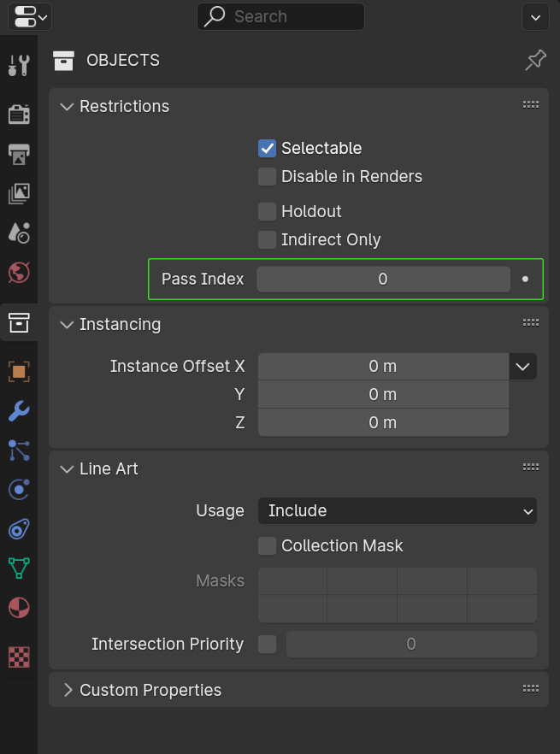Open the Render properties tab
The height and width of the screenshot is (754, 560).
(x=20, y=114)
